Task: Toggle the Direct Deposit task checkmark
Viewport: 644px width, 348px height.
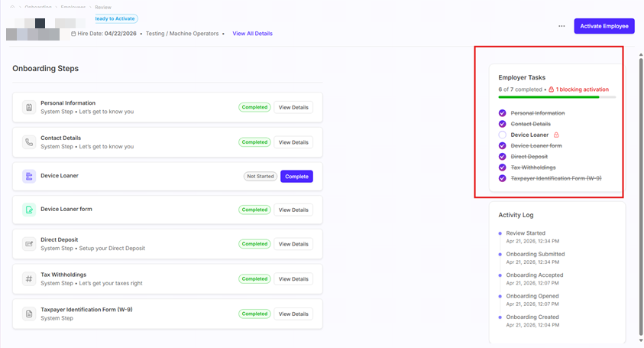Action: 503,157
